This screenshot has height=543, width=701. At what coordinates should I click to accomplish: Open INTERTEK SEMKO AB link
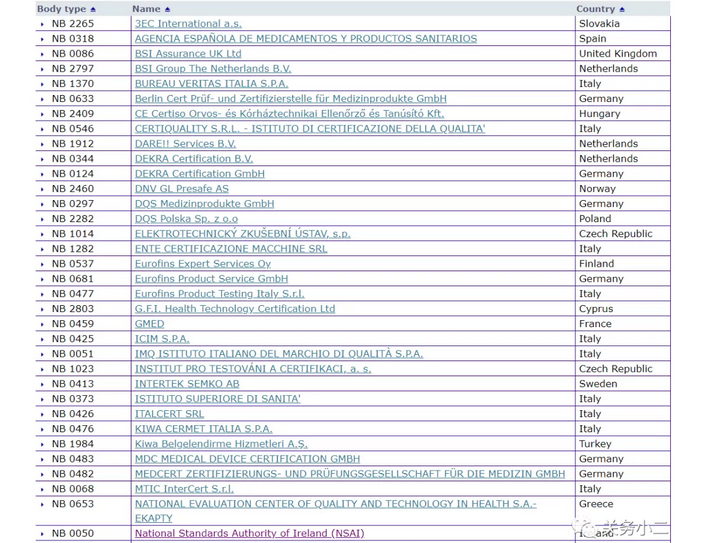point(187,384)
